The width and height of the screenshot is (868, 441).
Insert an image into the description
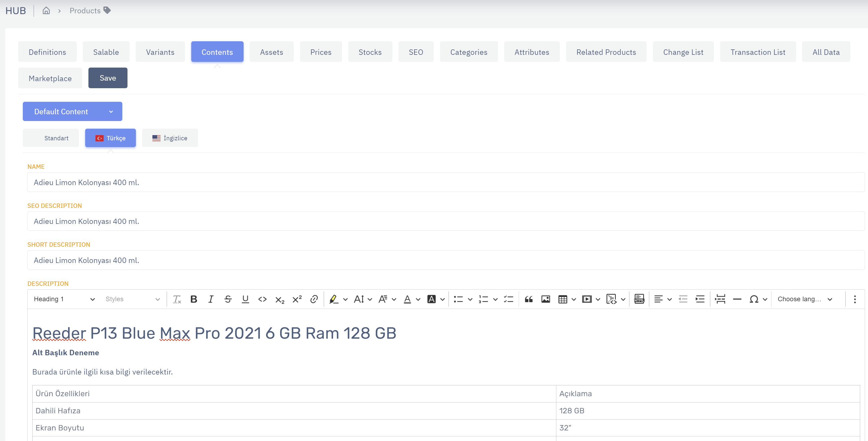[x=546, y=299]
